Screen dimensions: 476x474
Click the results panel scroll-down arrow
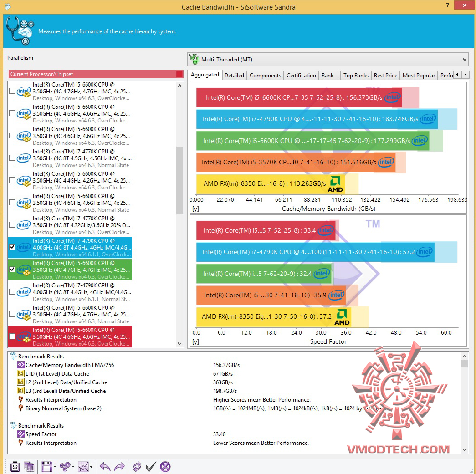click(x=464, y=450)
